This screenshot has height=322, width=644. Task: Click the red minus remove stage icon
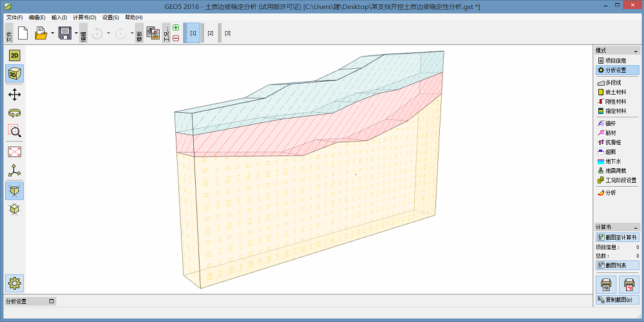(x=176, y=38)
